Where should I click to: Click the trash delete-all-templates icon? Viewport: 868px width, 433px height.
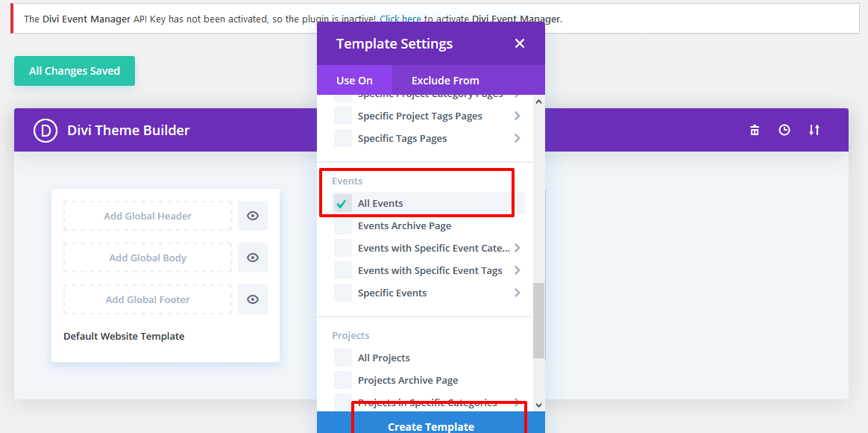coord(755,131)
